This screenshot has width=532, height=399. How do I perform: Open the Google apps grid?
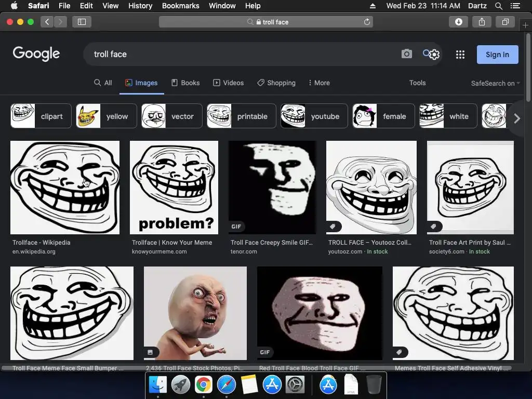pos(460,54)
